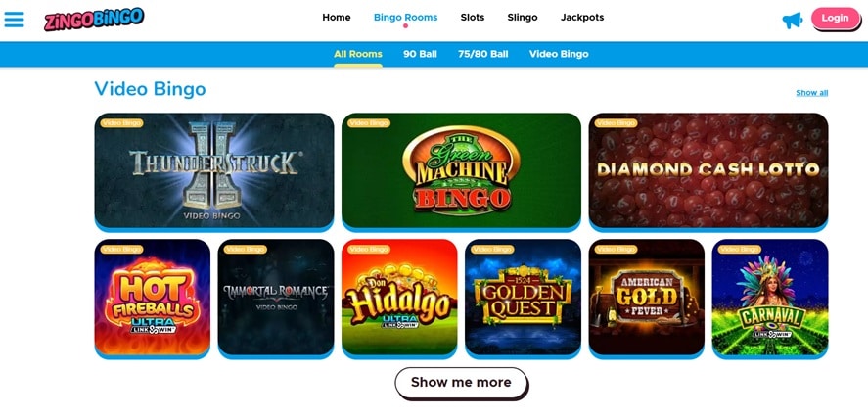Open Immortal Romance Video Bingo tile
The height and width of the screenshot is (419, 868).
[276, 299]
